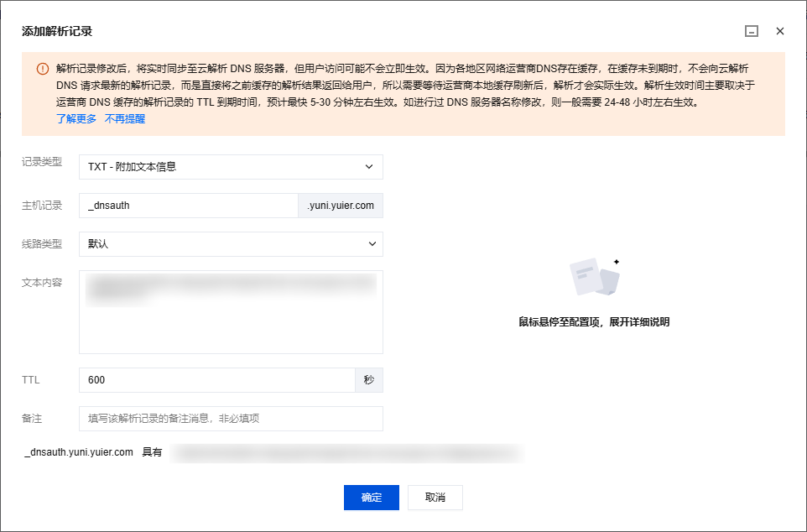Click into the 文本内容 text area

point(231,312)
